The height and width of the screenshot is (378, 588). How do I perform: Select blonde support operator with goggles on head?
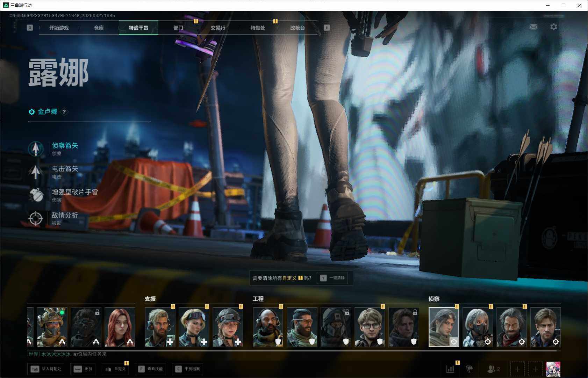194,327
